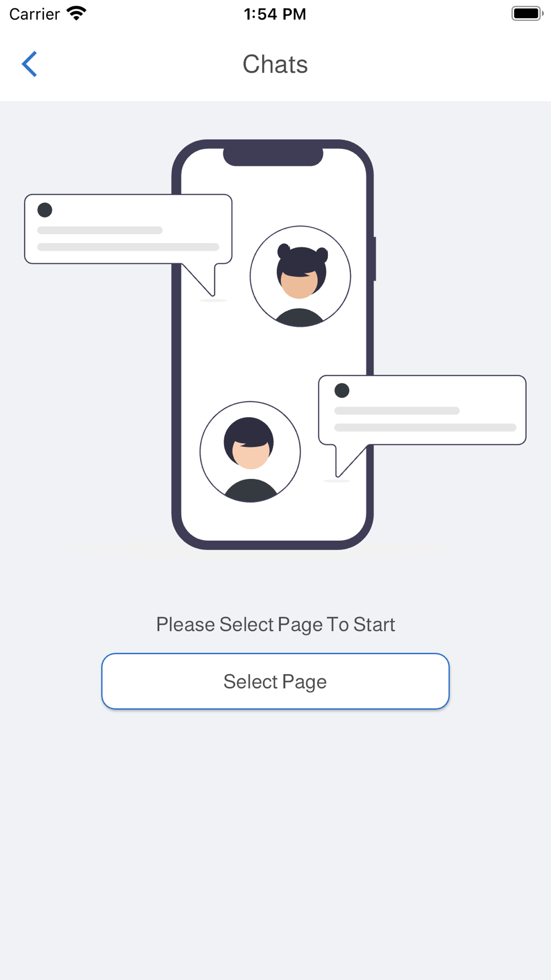Tap the long gray line in left bubble
This screenshot has width=551, height=980.
128,247
